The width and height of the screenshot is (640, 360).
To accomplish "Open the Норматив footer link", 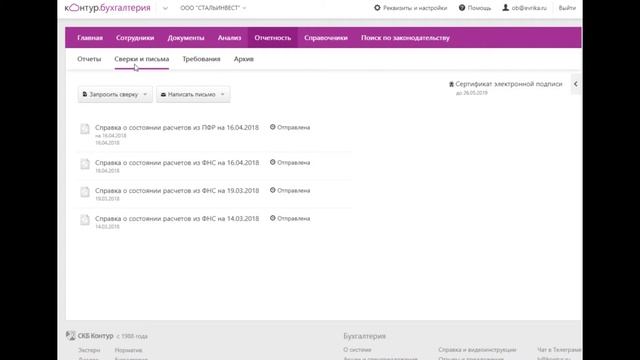I will point(128,350).
